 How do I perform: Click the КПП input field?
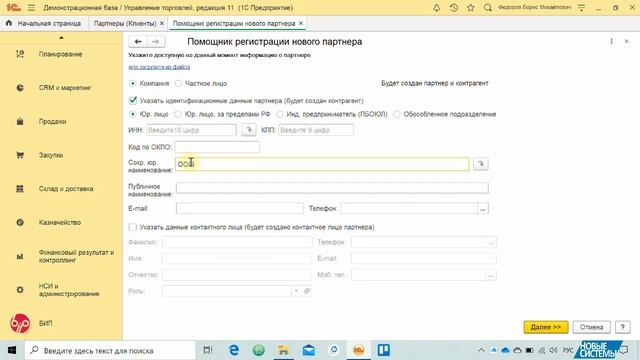click(316, 130)
